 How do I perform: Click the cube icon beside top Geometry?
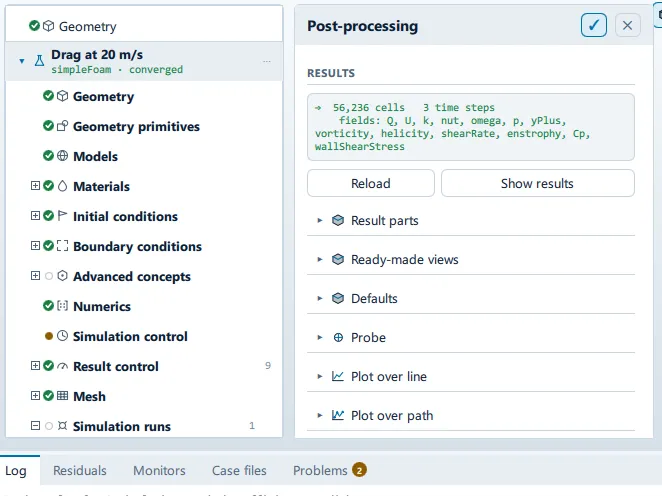coord(49,26)
